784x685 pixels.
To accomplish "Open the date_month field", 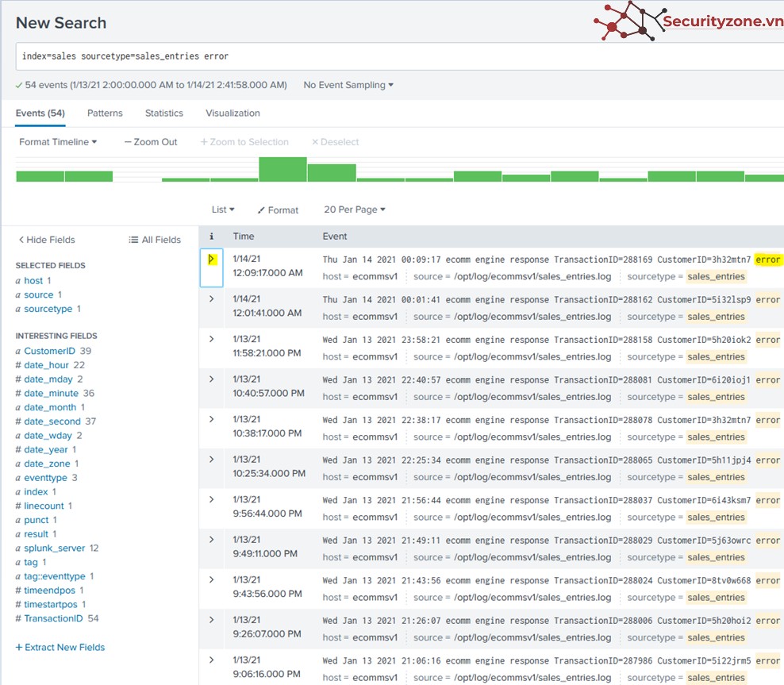I will tap(50, 407).
